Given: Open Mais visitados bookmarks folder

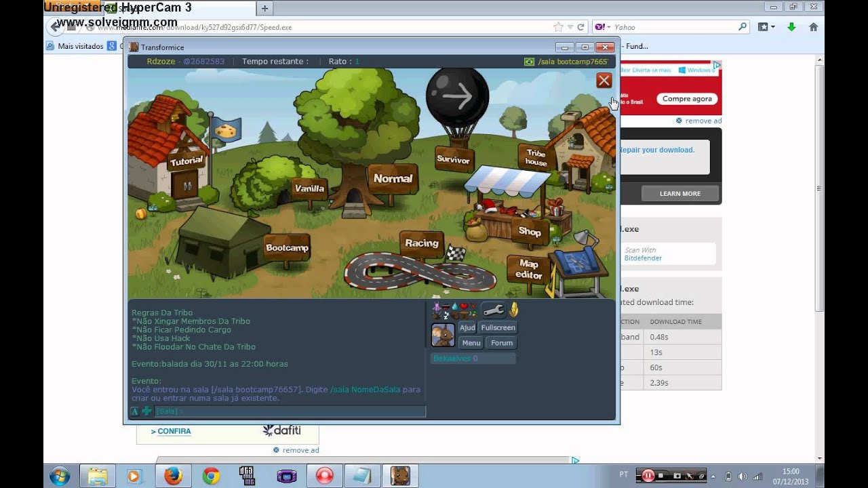Looking at the screenshot, I should click(75, 46).
